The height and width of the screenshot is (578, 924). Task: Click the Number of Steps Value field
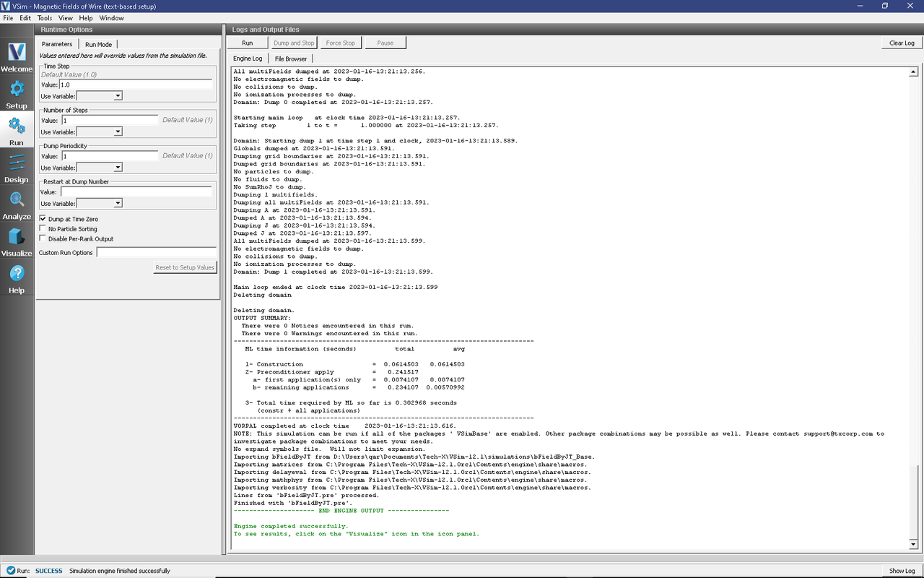click(110, 120)
